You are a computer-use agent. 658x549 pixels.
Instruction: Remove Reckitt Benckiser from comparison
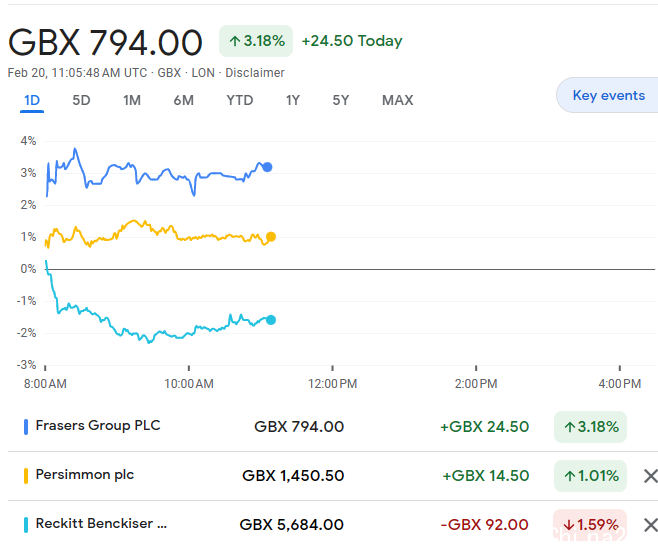pyautogui.click(x=650, y=525)
